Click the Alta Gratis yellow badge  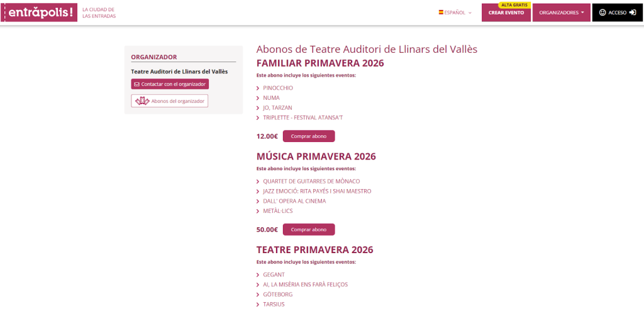[514, 5]
